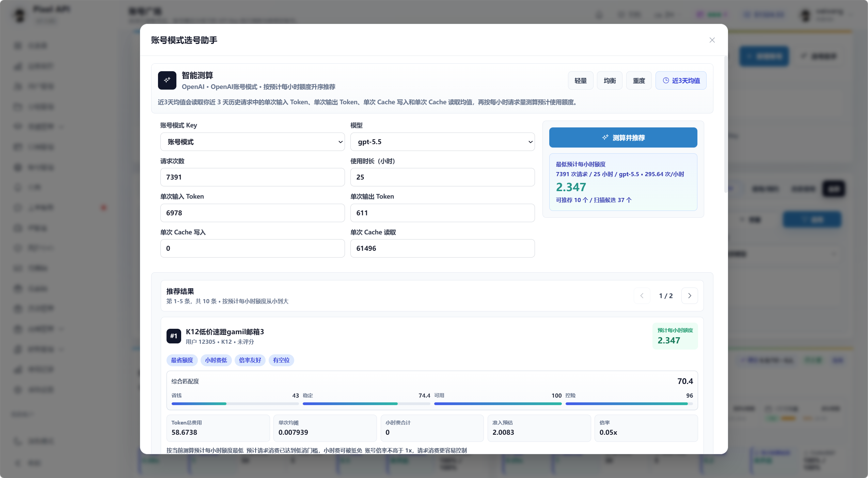Click the 省钱 score bar
This screenshot has width=868, height=478.
point(235,404)
